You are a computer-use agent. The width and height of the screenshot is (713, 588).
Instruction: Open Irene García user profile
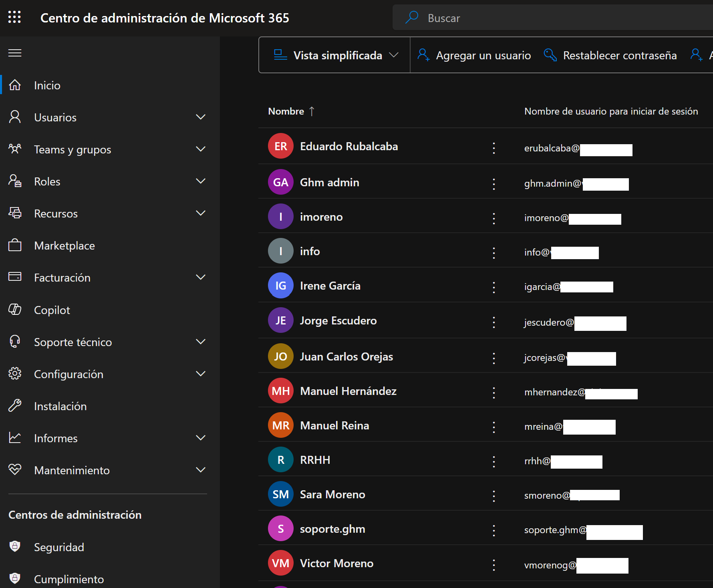[330, 286]
